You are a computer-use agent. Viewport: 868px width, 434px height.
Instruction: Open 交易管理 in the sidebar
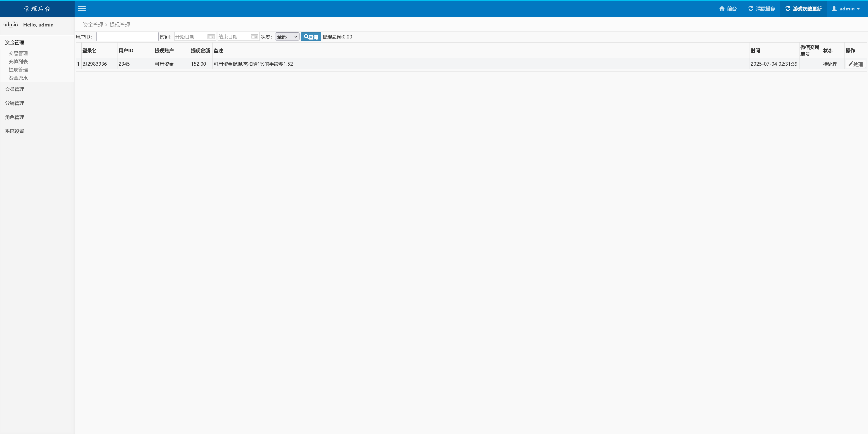pos(18,53)
